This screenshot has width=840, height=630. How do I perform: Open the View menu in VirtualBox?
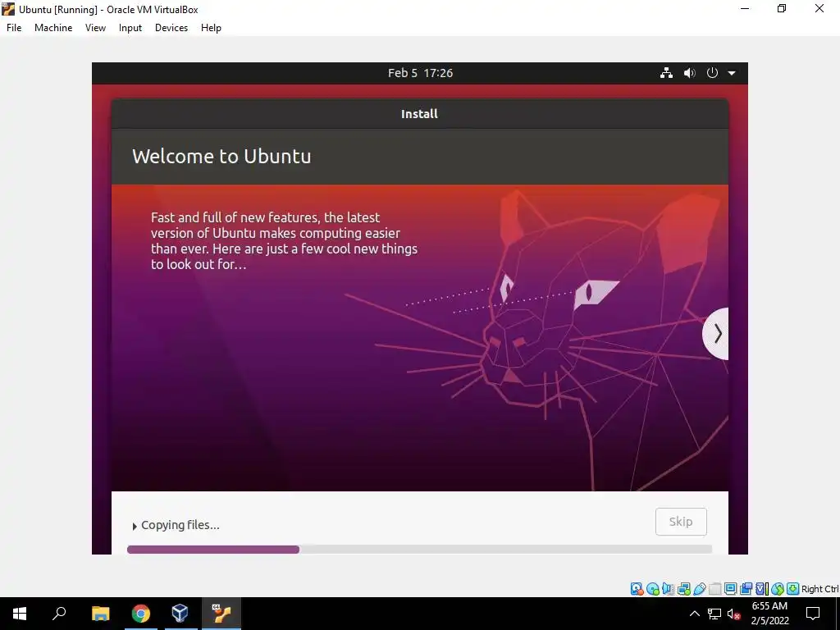[x=95, y=28]
